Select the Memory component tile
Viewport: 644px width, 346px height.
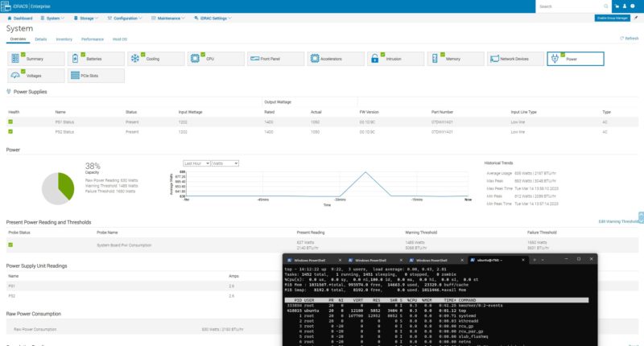pos(456,59)
